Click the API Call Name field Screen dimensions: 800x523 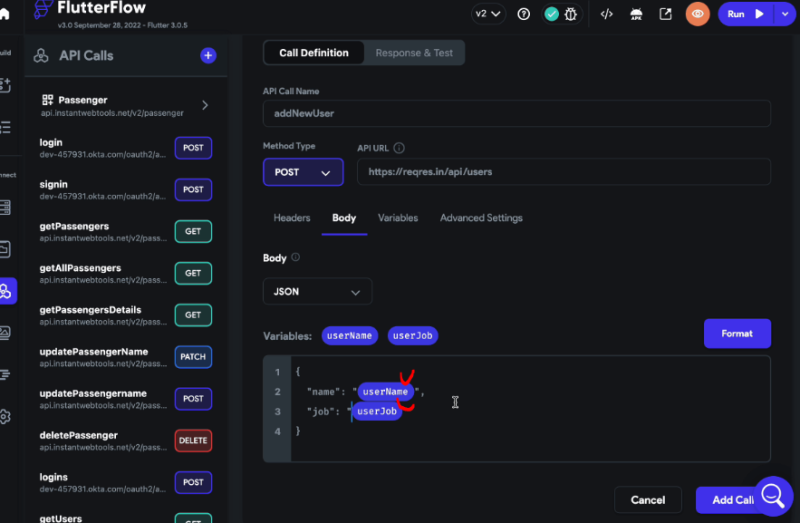click(x=516, y=113)
